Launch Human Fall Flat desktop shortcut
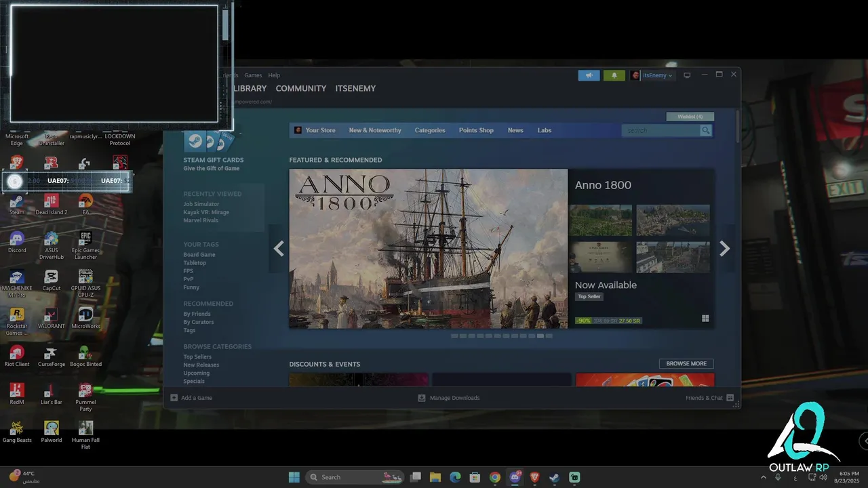 click(85, 435)
